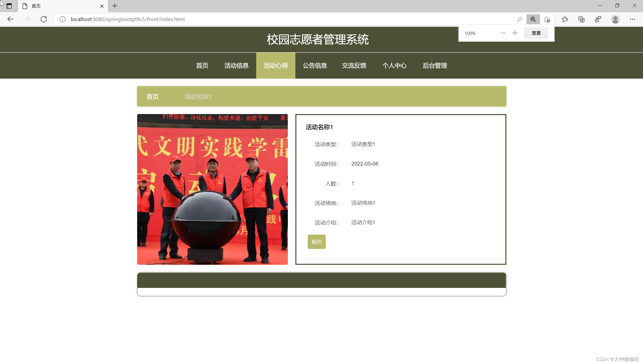
Task: Click the zoom magnifier icon in the toolbar
Action: (x=533, y=19)
